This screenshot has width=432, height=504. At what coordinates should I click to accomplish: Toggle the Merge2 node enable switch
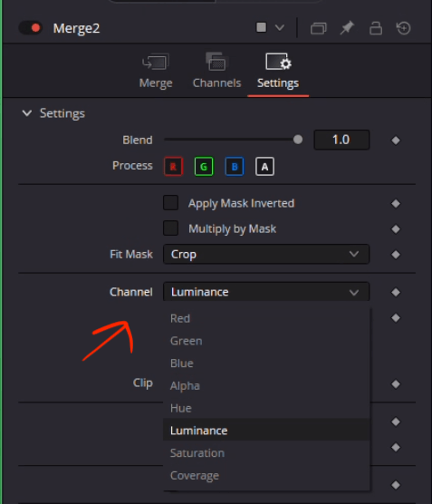[x=31, y=28]
